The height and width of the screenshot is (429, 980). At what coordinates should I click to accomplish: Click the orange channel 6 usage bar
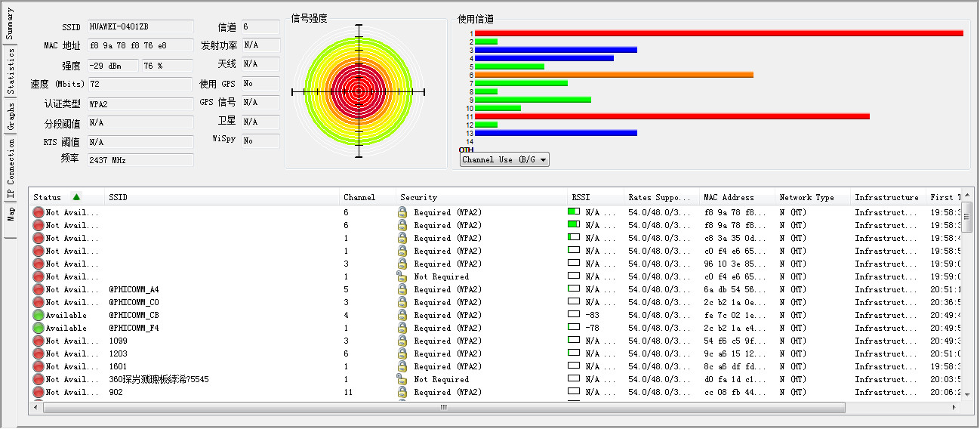coord(613,75)
